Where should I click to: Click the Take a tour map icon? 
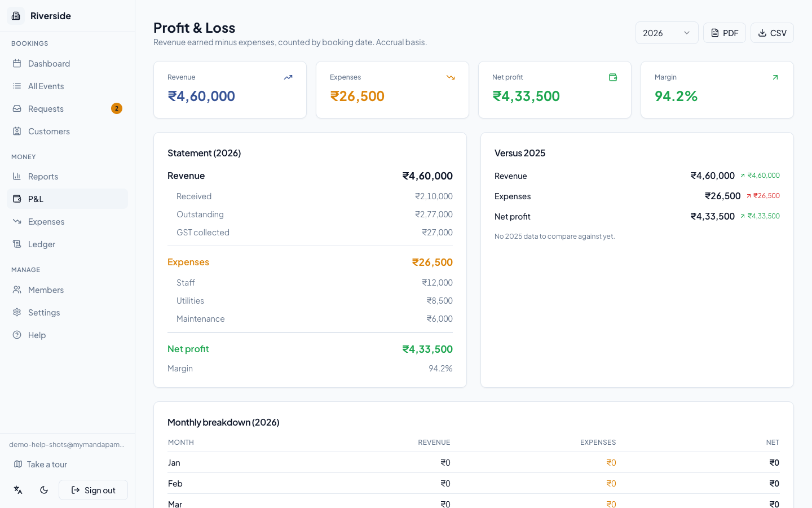pos(18,464)
